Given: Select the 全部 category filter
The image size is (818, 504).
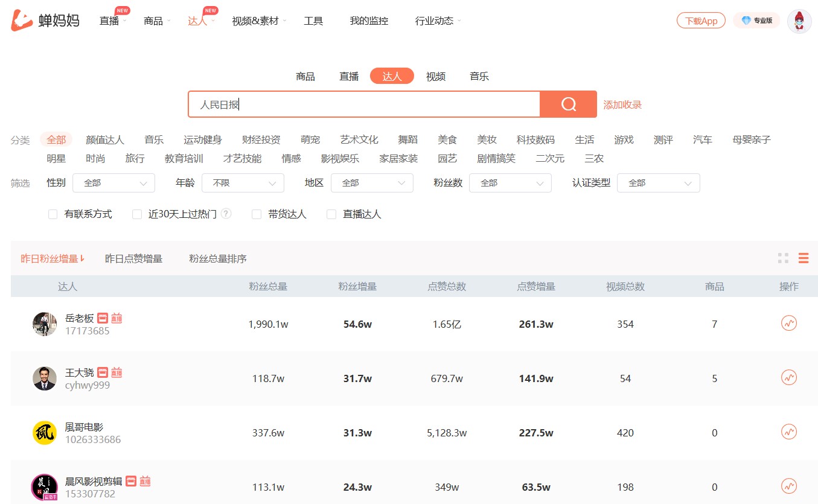Looking at the screenshot, I should [56, 140].
